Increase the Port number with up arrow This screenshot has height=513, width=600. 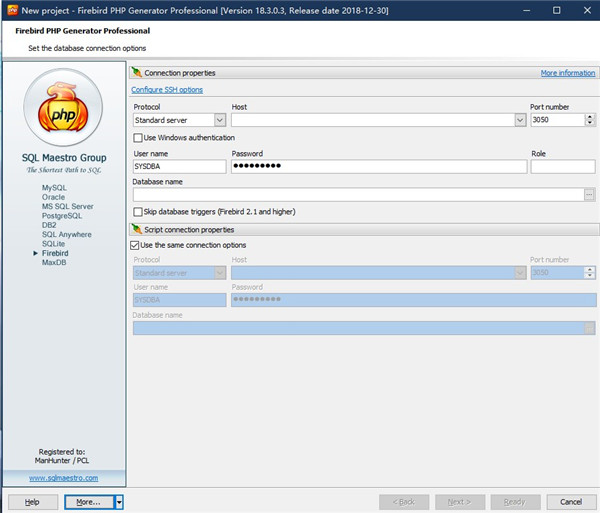coord(588,116)
